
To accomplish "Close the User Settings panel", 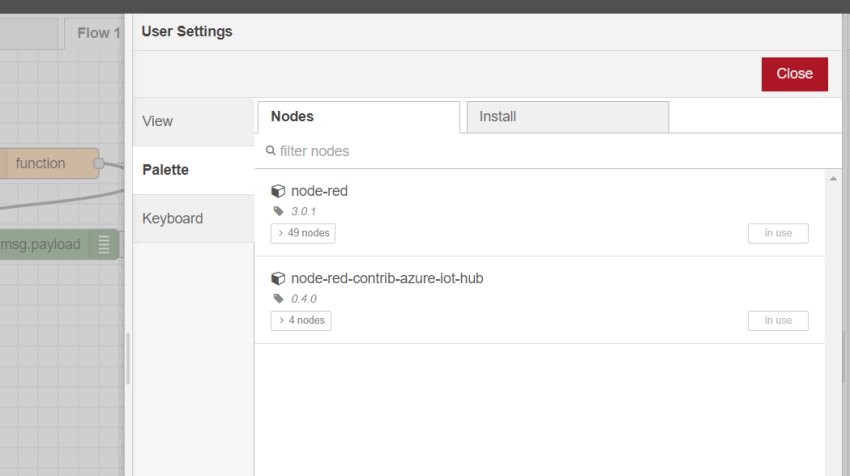I will pyautogui.click(x=794, y=74).
